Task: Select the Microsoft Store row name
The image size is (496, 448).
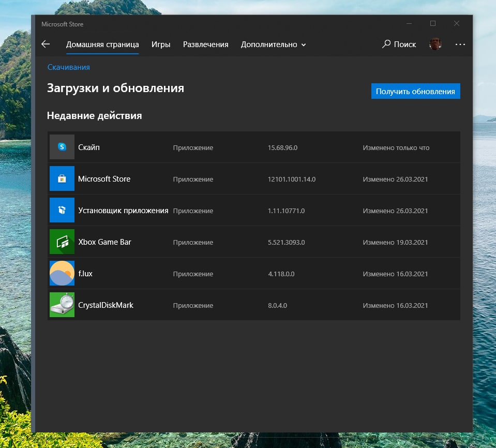Action: [104, 179]
